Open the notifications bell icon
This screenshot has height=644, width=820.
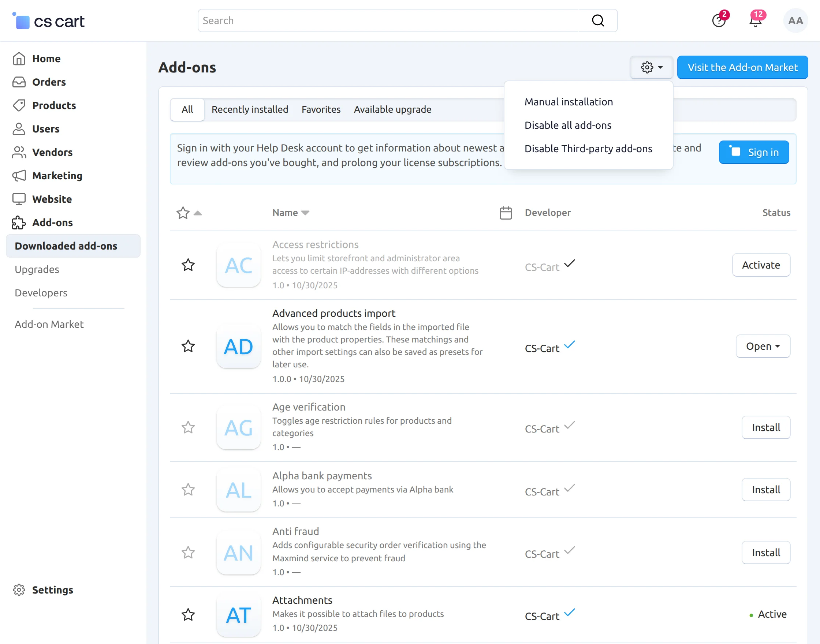pyautogui.click(x=756, y=21)
